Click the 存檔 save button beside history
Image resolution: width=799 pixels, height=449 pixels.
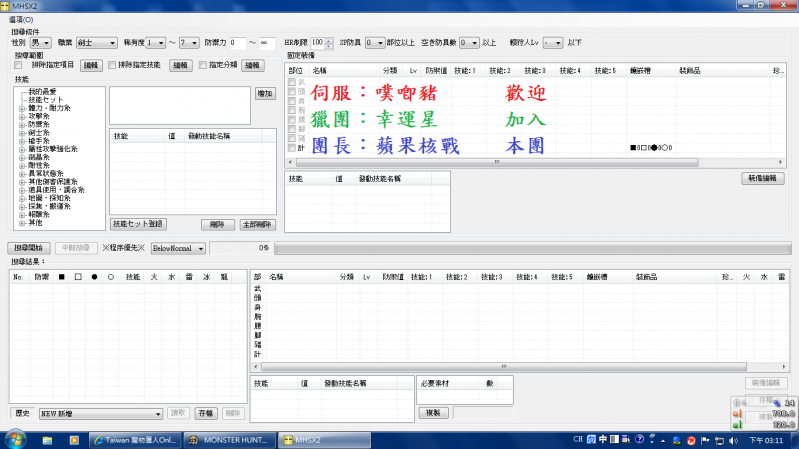pyautogui.click(x=205, y=413)
